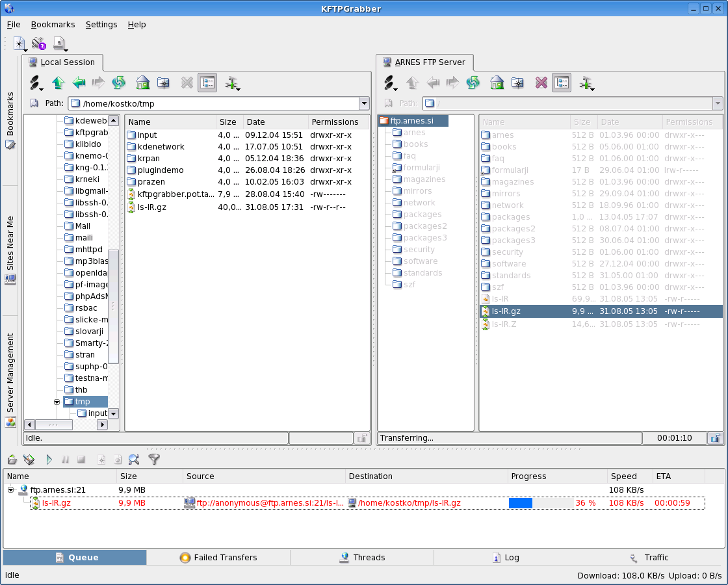The image size is (728, 585).
Task: Click the open-folder load queue icon
Action: 12,460
